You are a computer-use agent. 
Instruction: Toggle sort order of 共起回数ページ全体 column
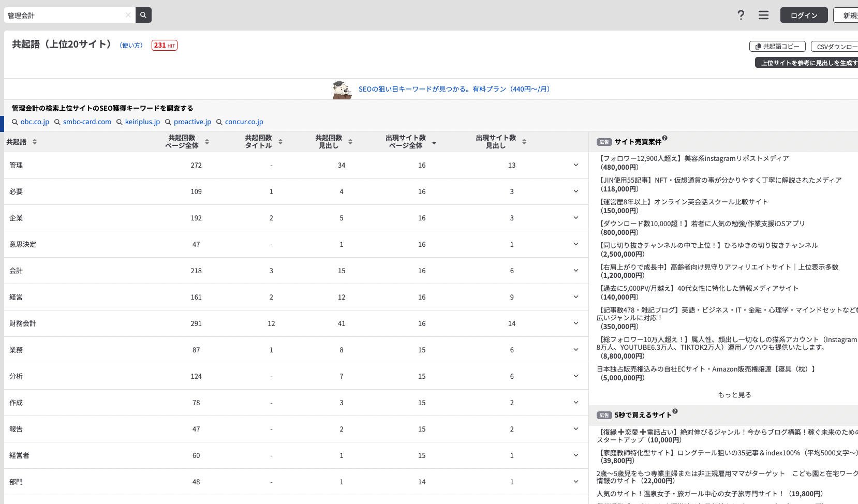pyautogui.click(x=206, y=141)
